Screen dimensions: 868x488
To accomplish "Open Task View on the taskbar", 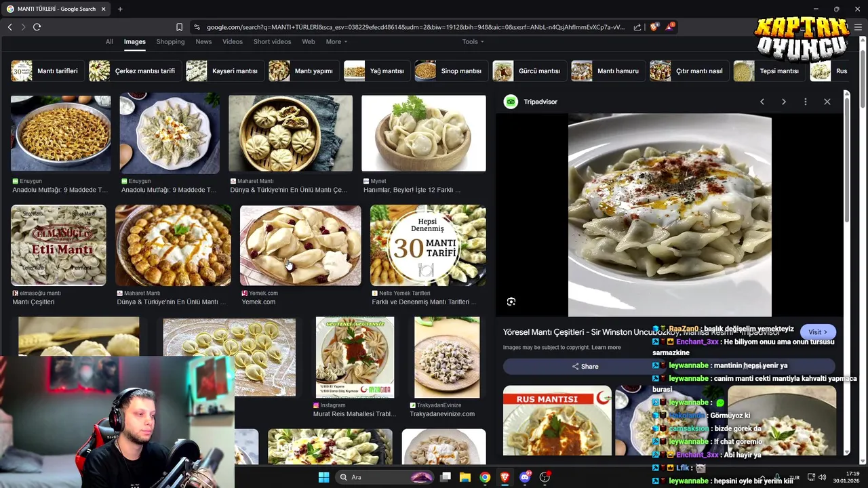I will tap(446, 477).
